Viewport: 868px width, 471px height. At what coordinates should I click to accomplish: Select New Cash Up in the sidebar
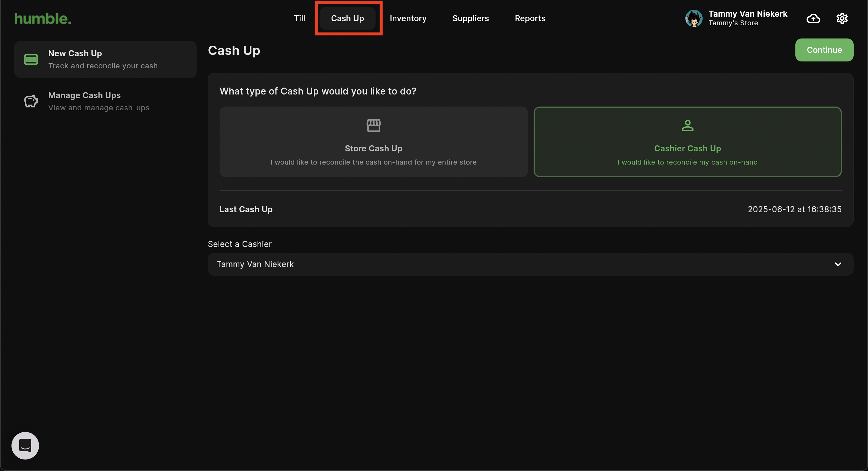[105, 60]
